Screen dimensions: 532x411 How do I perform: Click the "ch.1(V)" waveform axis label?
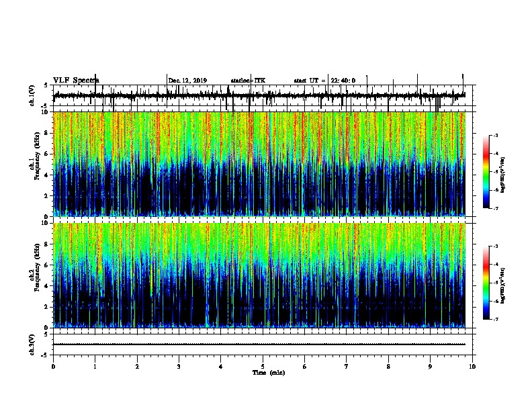pyautogui.click(x=32, y=95)
